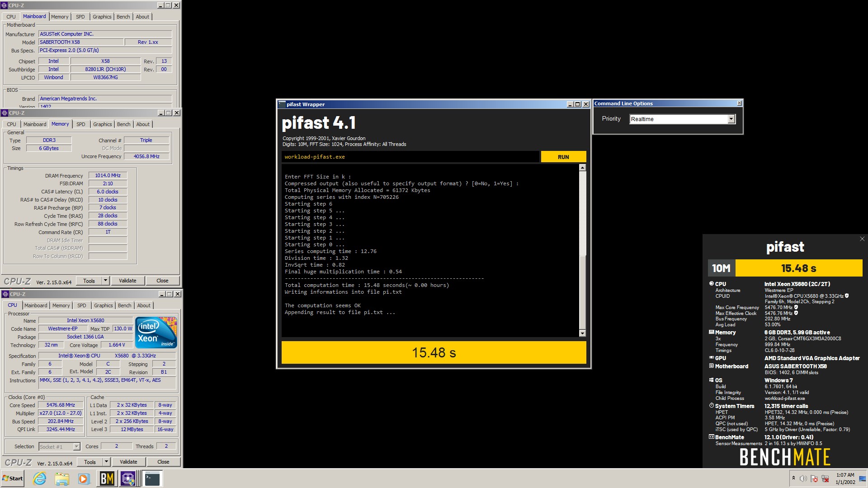Click the BenchMate System Timers clock icon
Image resolution: width=868 pixels, height=488 pixels.
pos(712,406)
